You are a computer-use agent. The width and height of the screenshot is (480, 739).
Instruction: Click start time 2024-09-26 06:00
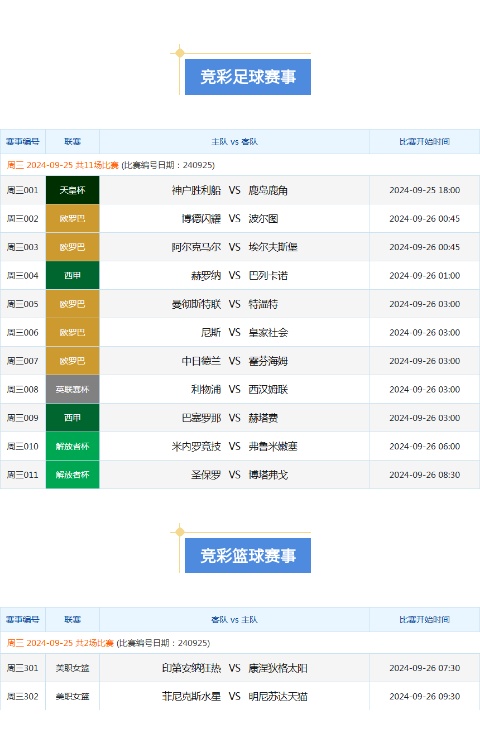point(424,446)
